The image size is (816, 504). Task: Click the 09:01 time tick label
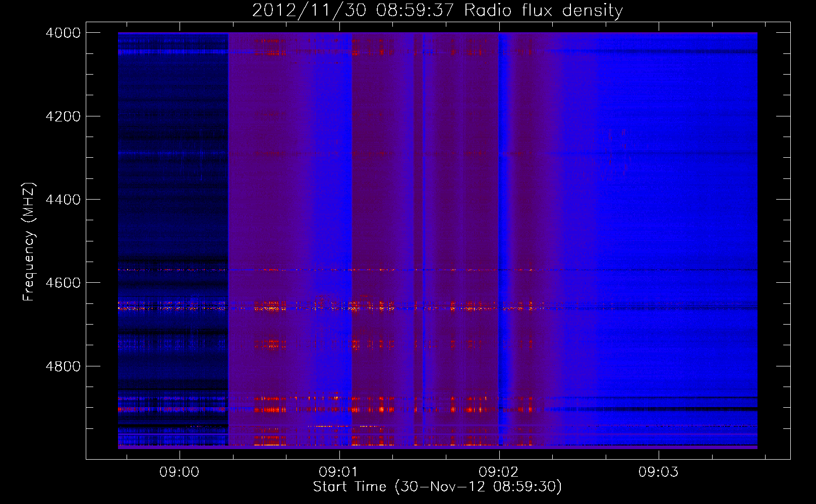coord(339,472)
